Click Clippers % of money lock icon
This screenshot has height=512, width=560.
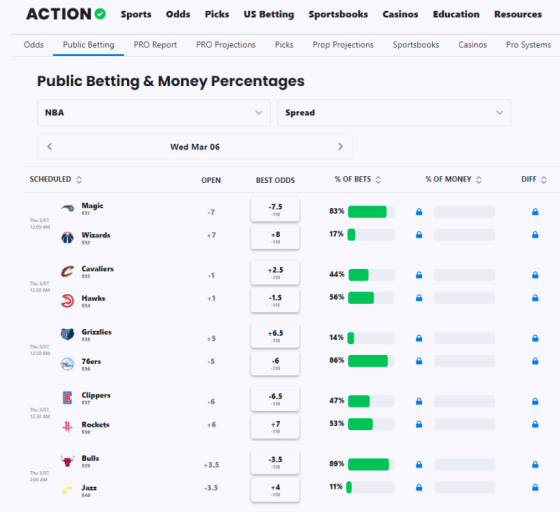point(419,401)
